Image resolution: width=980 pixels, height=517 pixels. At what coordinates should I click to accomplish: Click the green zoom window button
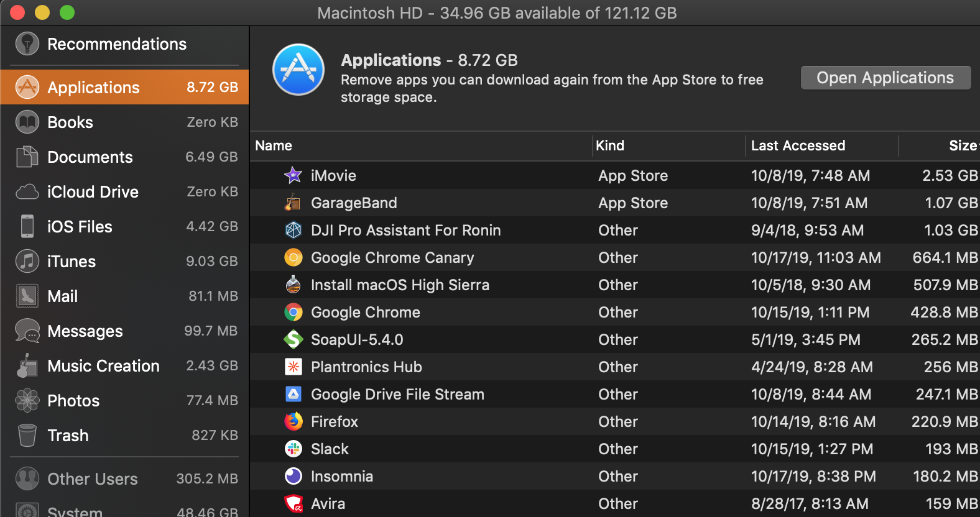[x=67, y=12]
